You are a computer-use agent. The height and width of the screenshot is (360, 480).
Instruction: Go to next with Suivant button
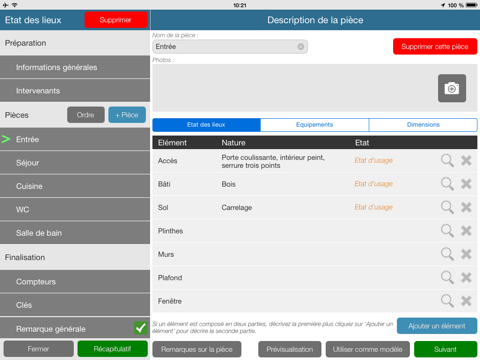tap(446, 349)
